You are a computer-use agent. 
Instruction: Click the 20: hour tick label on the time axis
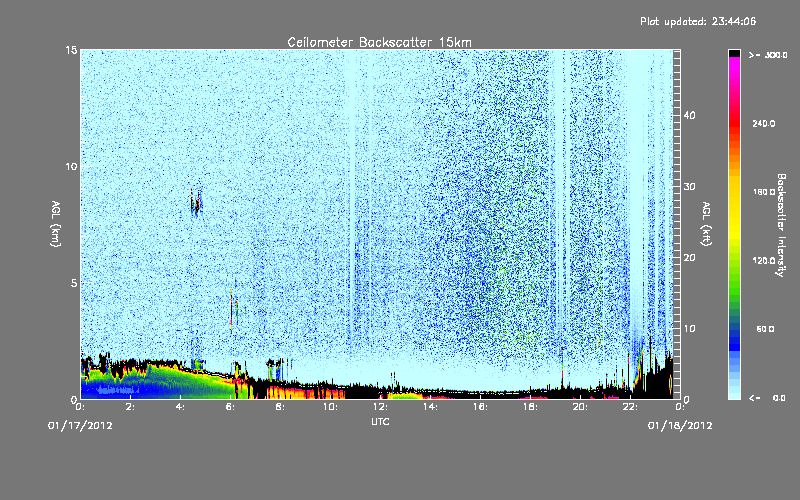pyautogui.click(x=580, y=407)
